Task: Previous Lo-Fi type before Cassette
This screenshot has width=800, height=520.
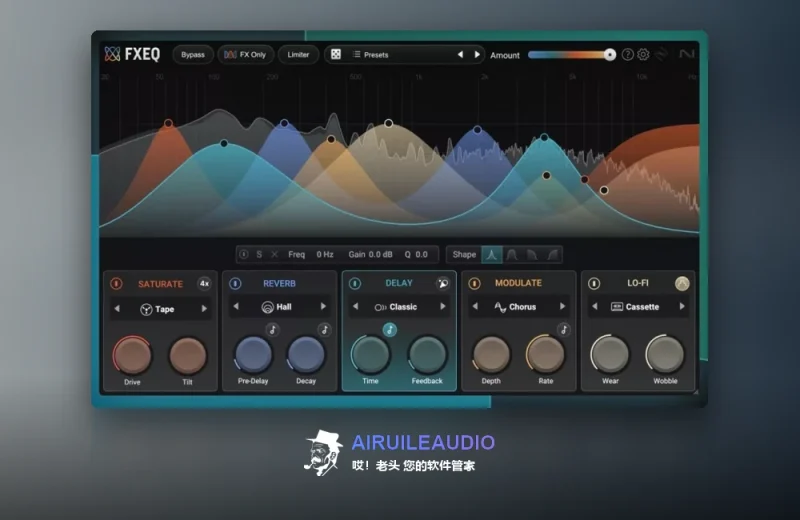Action: [595, 306]
